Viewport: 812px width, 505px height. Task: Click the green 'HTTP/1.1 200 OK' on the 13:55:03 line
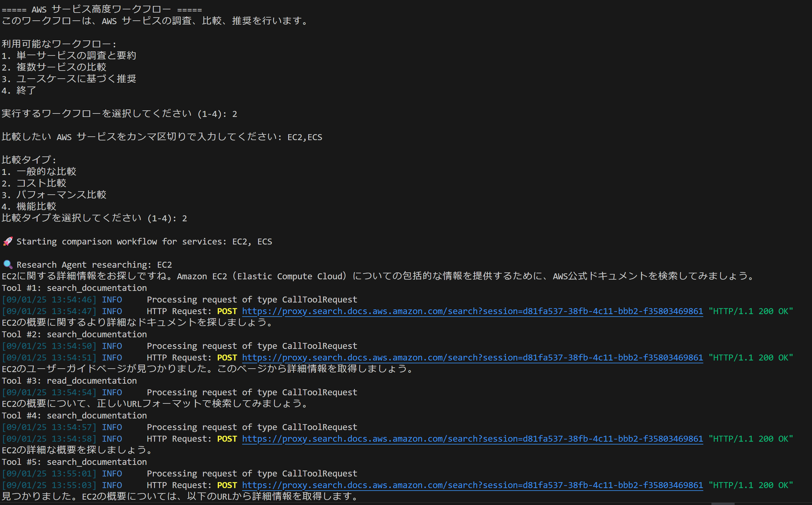[751, 485]
